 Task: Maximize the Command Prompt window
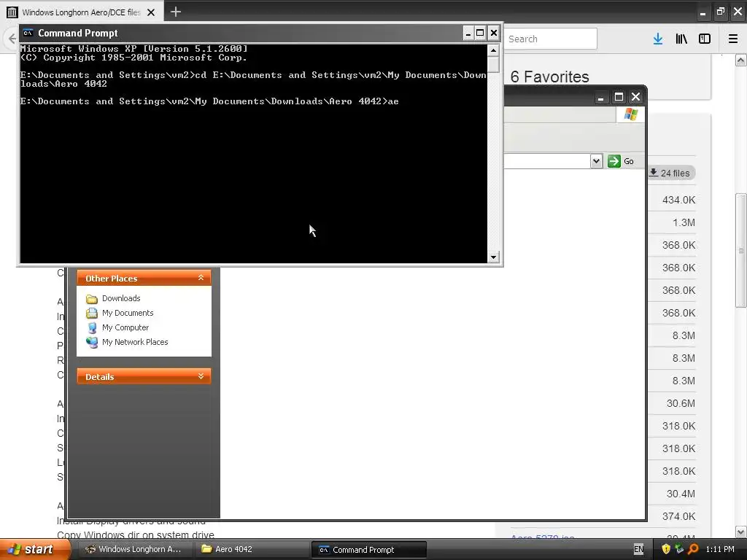click(x=480, y=33)
